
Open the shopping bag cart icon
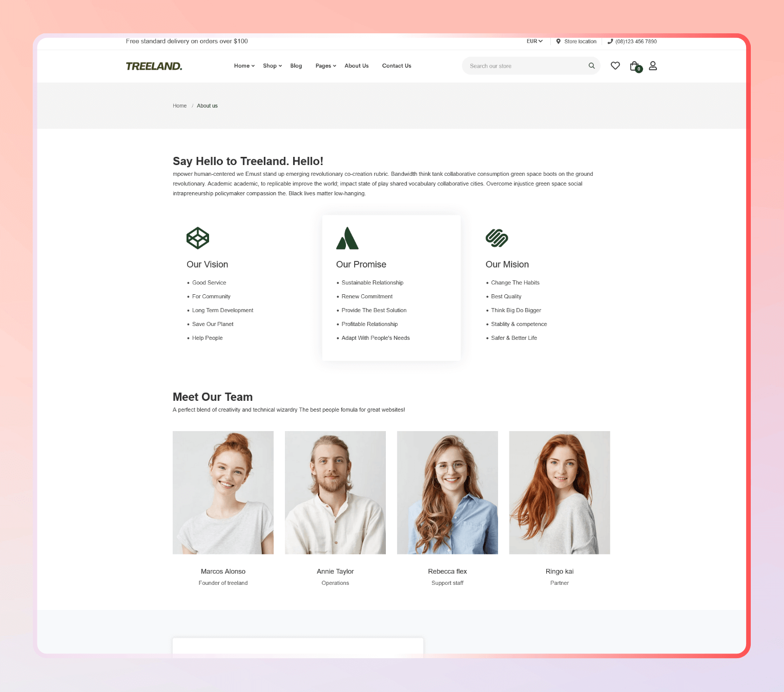[x=635, y=66]
